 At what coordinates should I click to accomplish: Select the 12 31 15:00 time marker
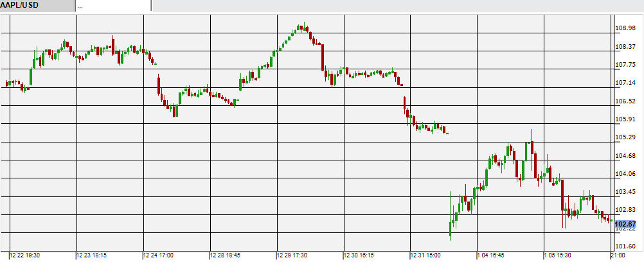427,255
